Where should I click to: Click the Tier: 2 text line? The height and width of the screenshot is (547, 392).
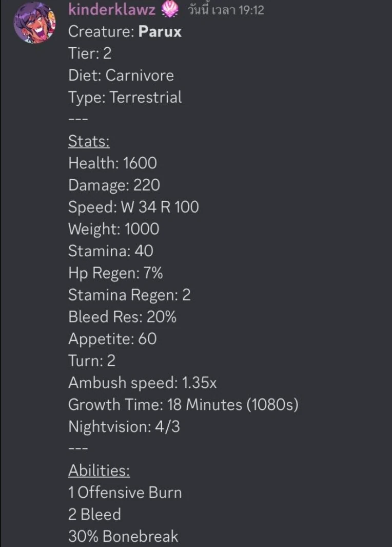[x=90, y=53]
